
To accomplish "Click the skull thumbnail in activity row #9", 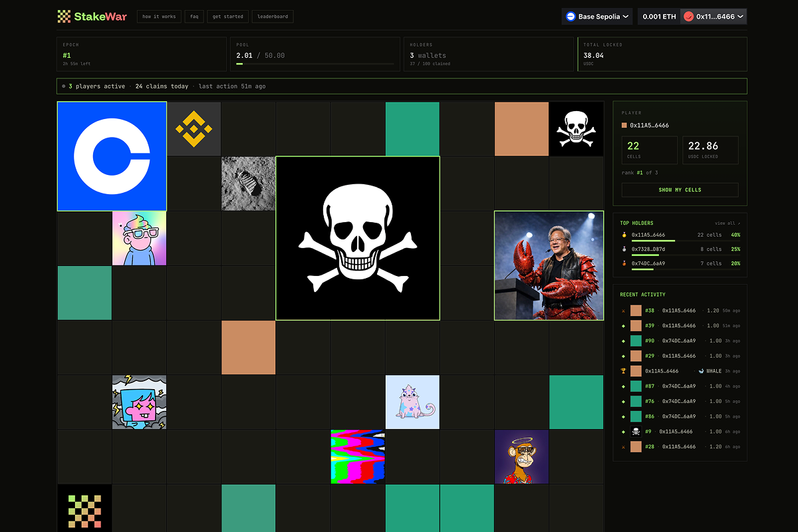I will click(636, 432).
